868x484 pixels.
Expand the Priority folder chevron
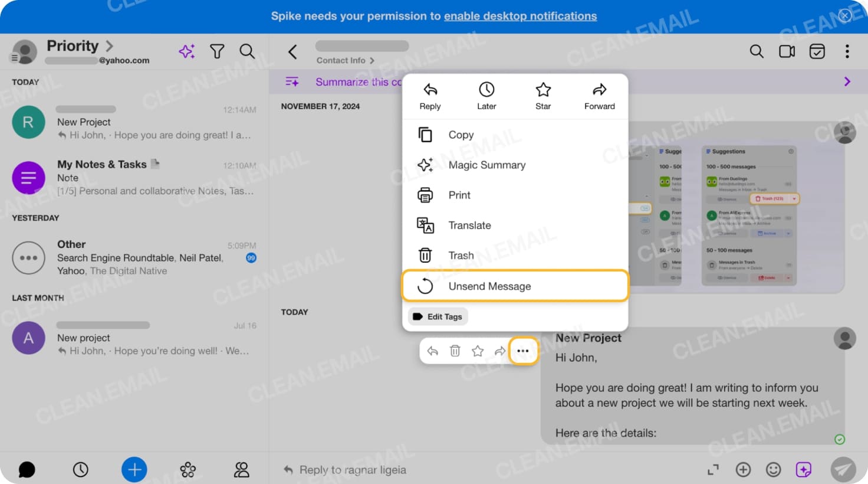click(110, 45)
